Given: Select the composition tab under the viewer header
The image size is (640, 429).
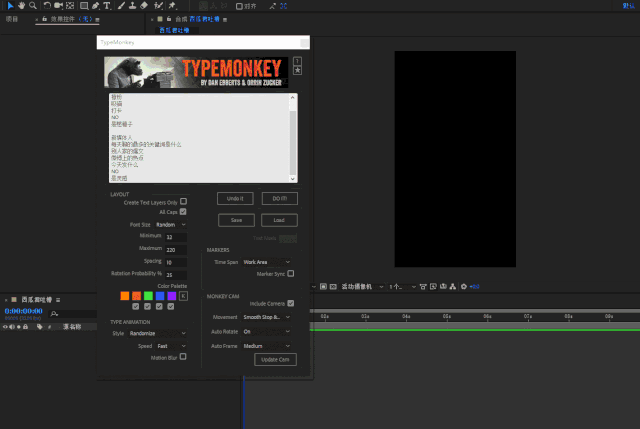Looking at the screenshot, I should pyautogui.click(x=174, y=30).
